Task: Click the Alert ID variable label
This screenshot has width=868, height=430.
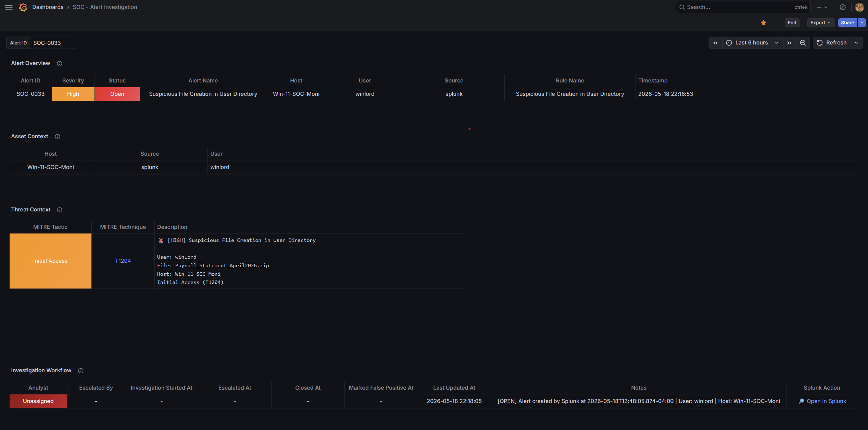Action: click(18, 43)
